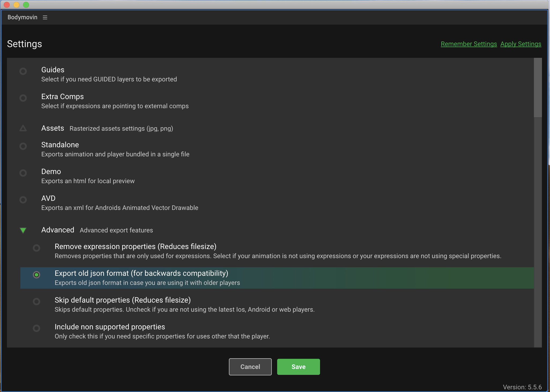550x392 pixels.
Task: Click the Advanced section heading text
Action: (x=58, y=230)
